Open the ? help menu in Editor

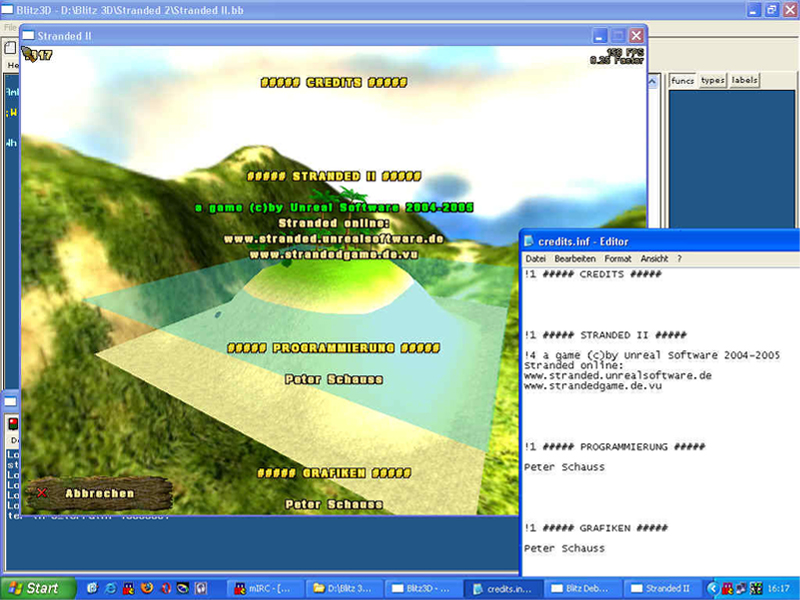tap(679, 258)
